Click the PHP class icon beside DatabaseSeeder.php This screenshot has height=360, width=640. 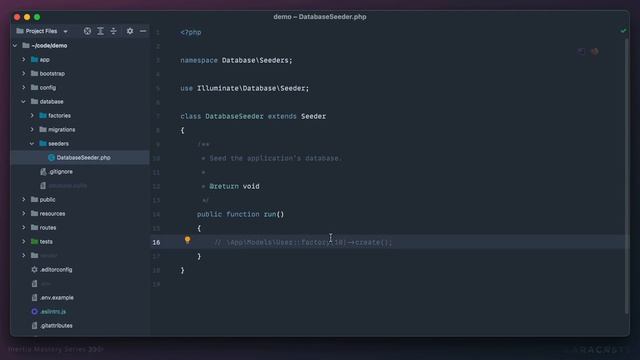(x=51, y=158)
